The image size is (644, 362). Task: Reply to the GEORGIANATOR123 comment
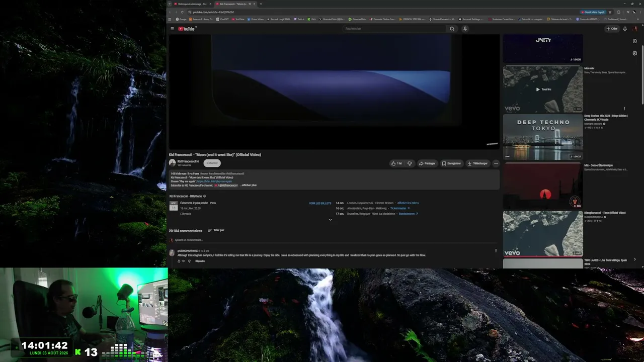[200, 261]
